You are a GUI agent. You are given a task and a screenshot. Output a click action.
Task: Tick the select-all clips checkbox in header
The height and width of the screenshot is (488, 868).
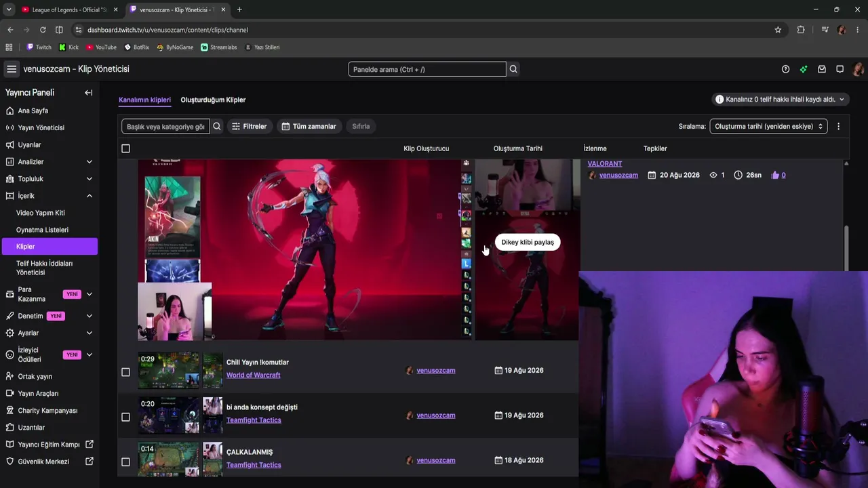coord(125,148)
